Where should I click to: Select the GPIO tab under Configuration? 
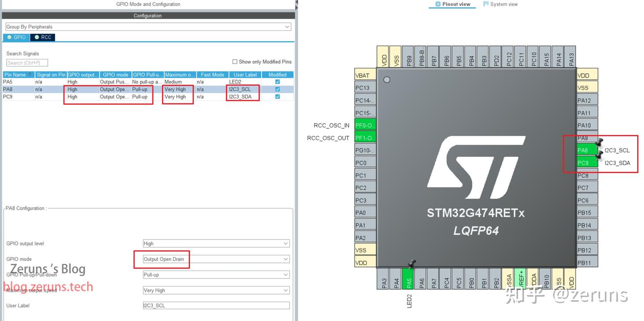click(16, 37)
